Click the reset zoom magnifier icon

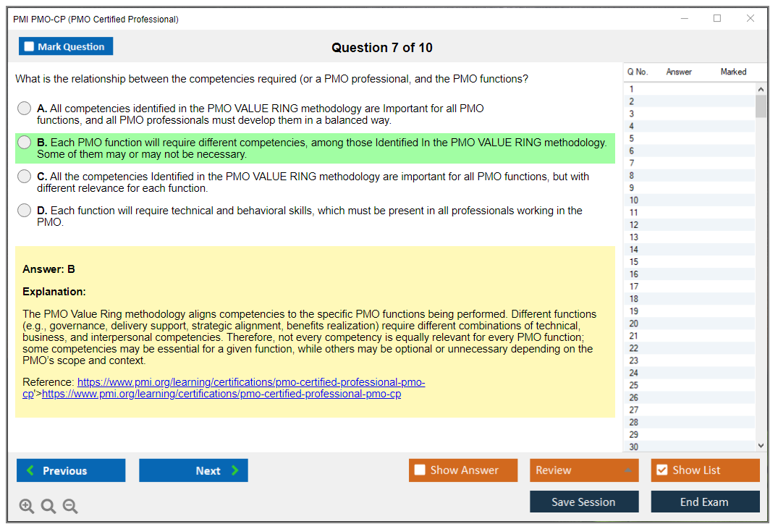48,507
